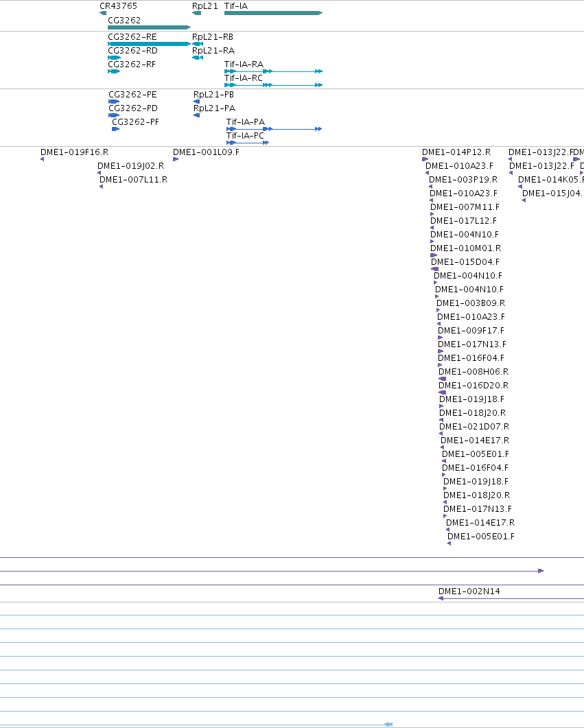The height and width of the screenshot is (728, 584).
Task: Select the DME1-003P19.R label
Action: click(463, 180)
